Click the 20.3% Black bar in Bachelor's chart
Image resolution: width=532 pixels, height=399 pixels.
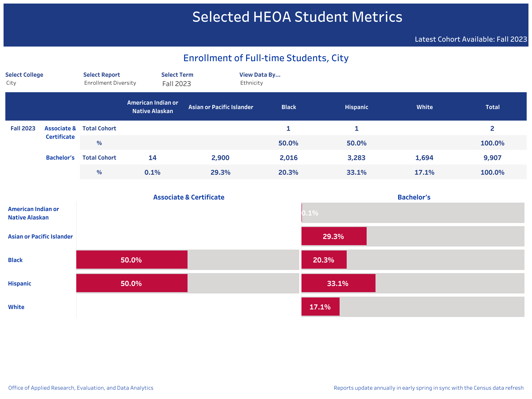point(324,260)
